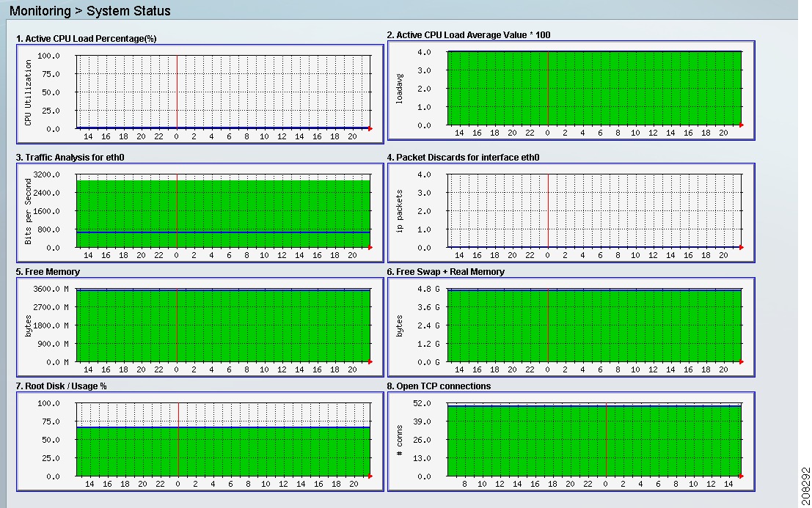This screenshot has width=812, height=508.
Task: Click title '7. Root Disk / Usage %'
Action: point(61,386)
